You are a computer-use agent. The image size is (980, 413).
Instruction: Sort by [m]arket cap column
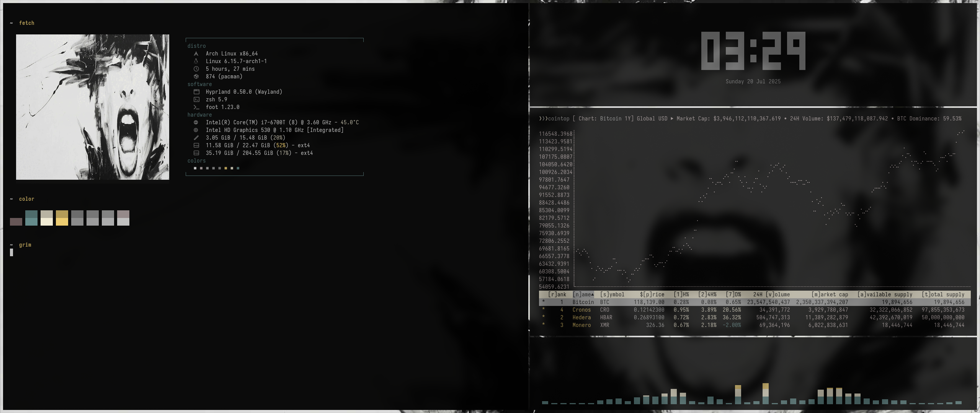[830, 294]
